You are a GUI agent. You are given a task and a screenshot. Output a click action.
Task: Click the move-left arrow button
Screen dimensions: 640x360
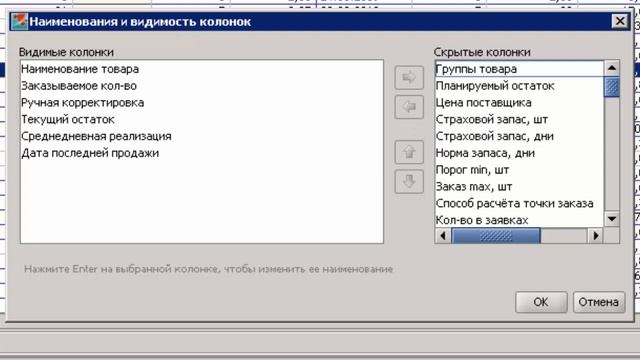point(409,107)
